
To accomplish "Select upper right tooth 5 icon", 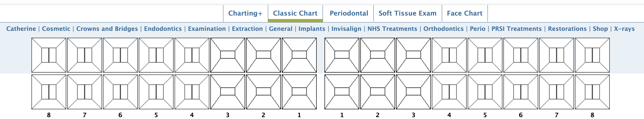I will pos(156,55).
